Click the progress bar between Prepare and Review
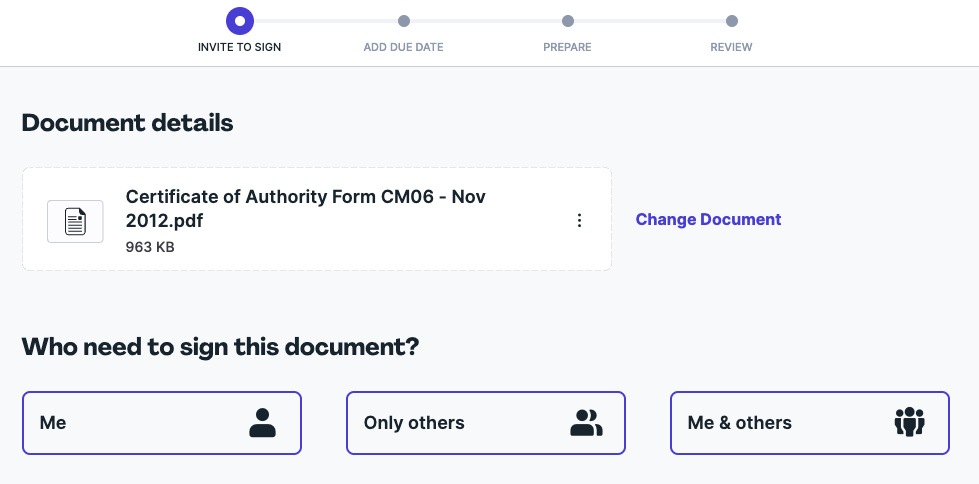 coord(649,21)
